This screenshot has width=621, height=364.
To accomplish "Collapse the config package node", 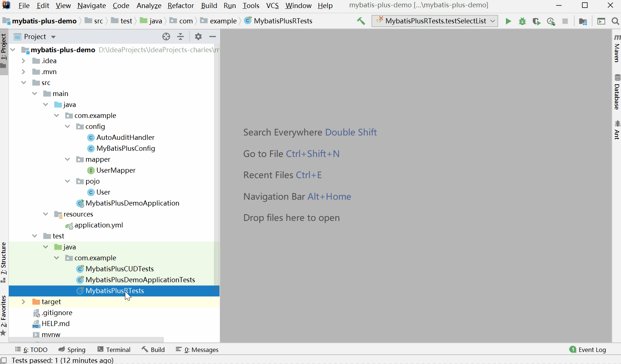I will [68, 126].
